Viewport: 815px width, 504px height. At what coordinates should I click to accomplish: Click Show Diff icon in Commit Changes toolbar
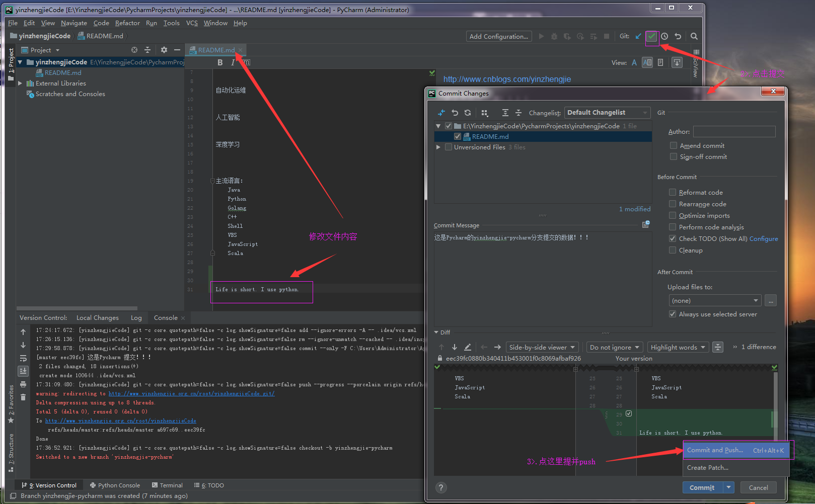tap(441, 113)
